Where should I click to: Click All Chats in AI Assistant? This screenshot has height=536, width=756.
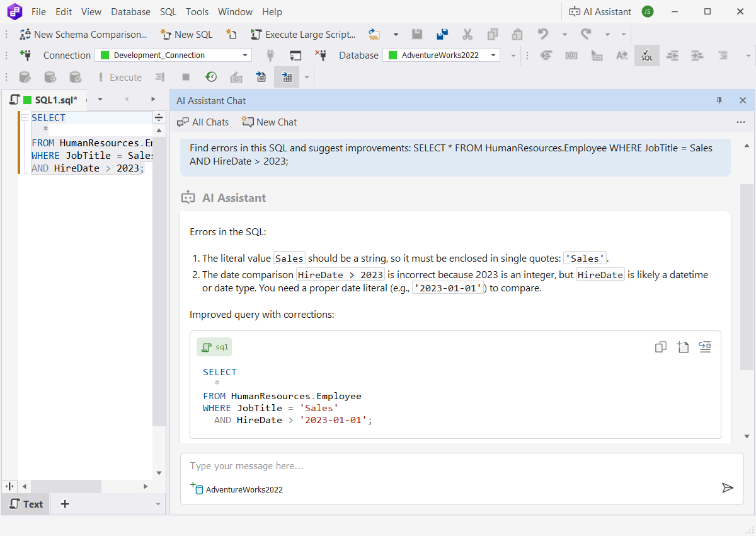(x=203, y=122)
